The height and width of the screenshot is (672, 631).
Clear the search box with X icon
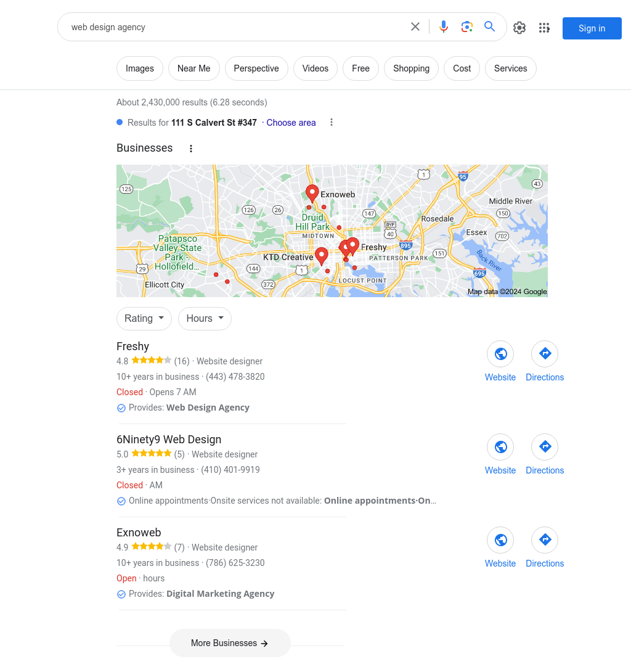[415, 27]
